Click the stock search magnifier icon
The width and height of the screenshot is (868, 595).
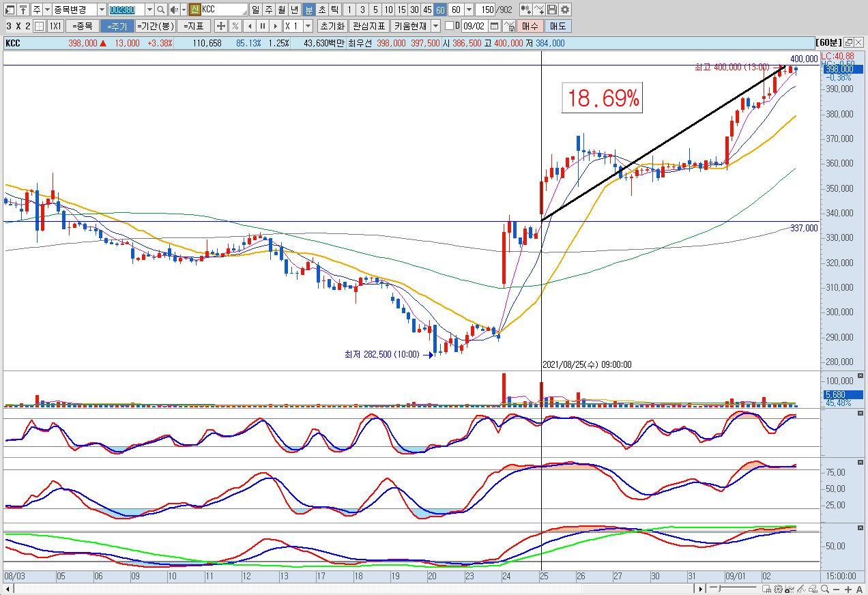(161, 10)
